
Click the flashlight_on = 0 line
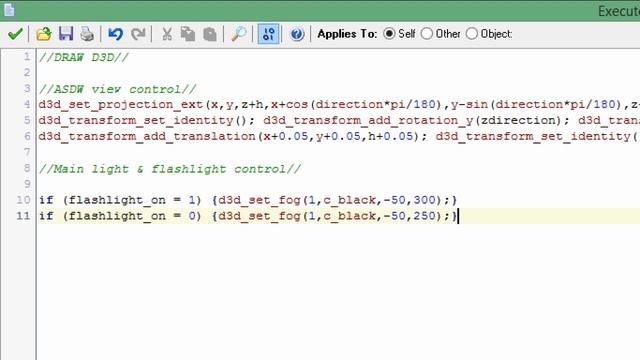[x=248, y=216]
